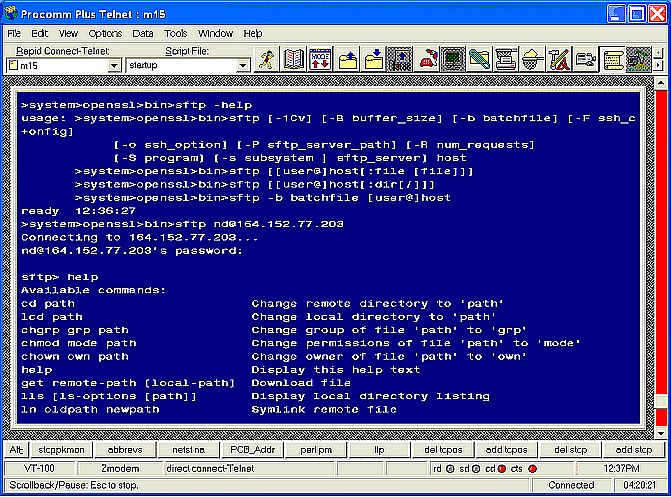Screen dimensions: 671x497
Task: Click the Alt meta key selector button
Action: point(16,450)
